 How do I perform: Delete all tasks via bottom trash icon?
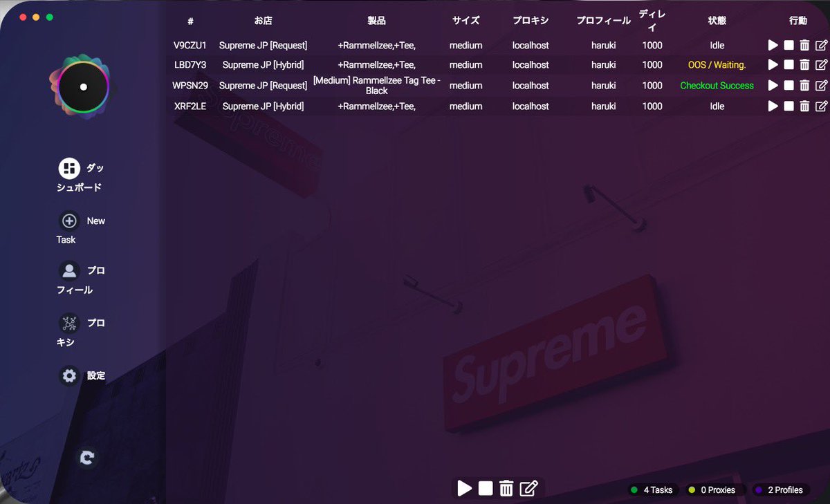click(506, 489)
